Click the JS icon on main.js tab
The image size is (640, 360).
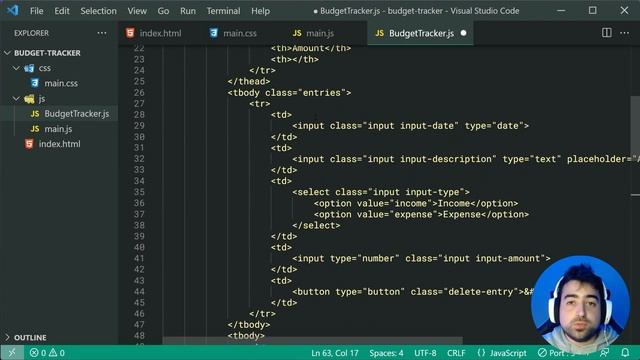pyautogui.click(x=297, y=33)
